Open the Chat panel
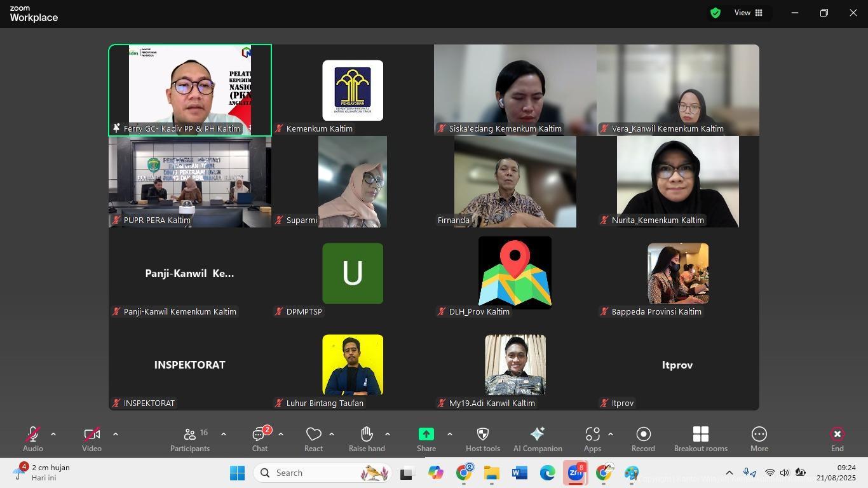The width and height of the screenshot is (868, 488). coord(259,439)
